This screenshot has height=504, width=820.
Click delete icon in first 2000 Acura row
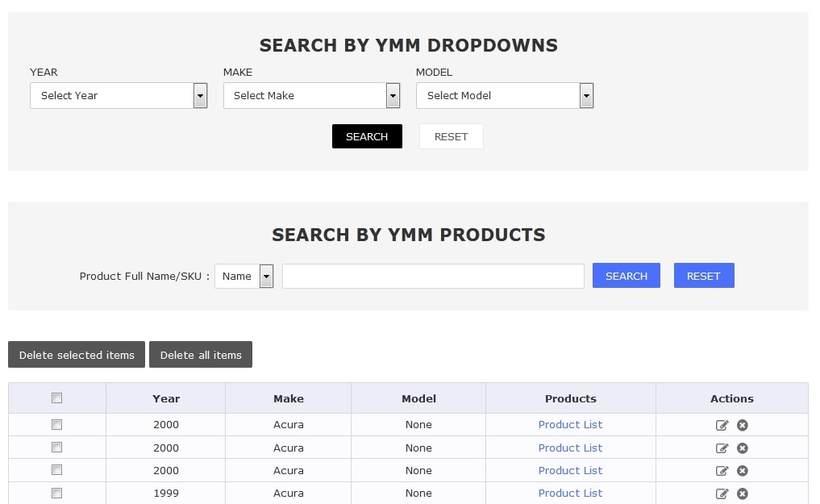click(x=742, y=425)
